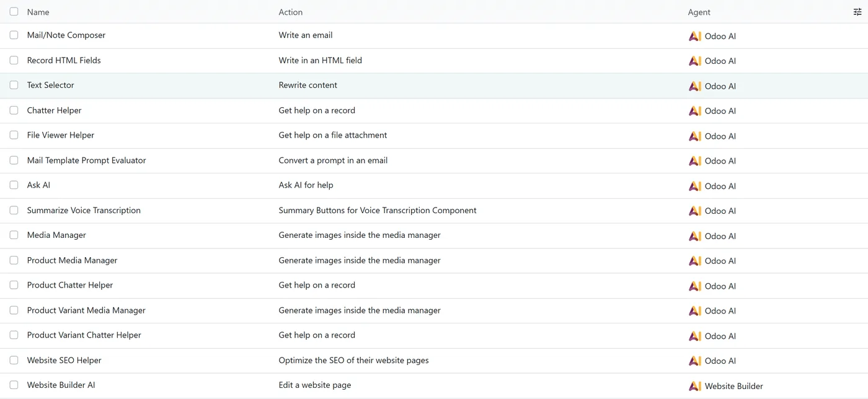Click the agent icon in Mail Template Prompt Evaluator row
The width and height of the screenshot is (868, 399).
tap(695, 160)
